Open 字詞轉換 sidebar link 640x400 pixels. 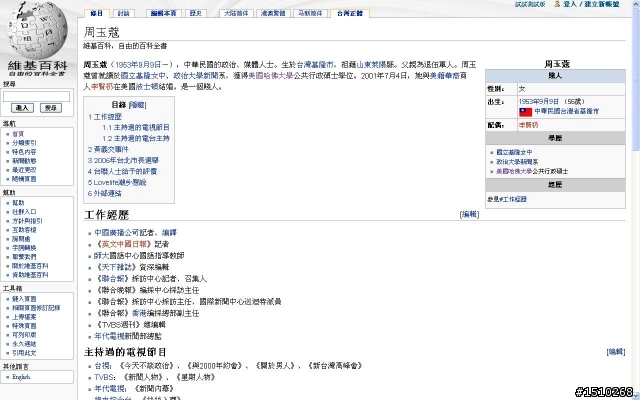point(24,248)
